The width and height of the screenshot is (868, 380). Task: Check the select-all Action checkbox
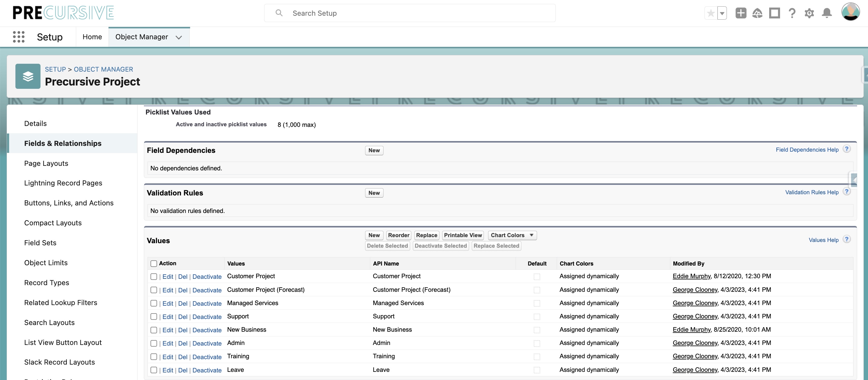(154, 263)
